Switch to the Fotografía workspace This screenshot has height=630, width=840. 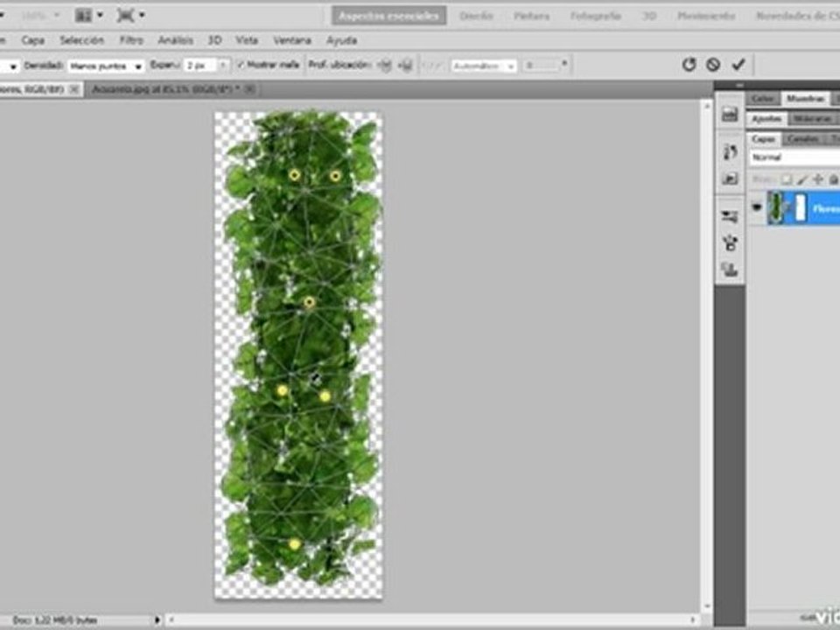[596, 16]
